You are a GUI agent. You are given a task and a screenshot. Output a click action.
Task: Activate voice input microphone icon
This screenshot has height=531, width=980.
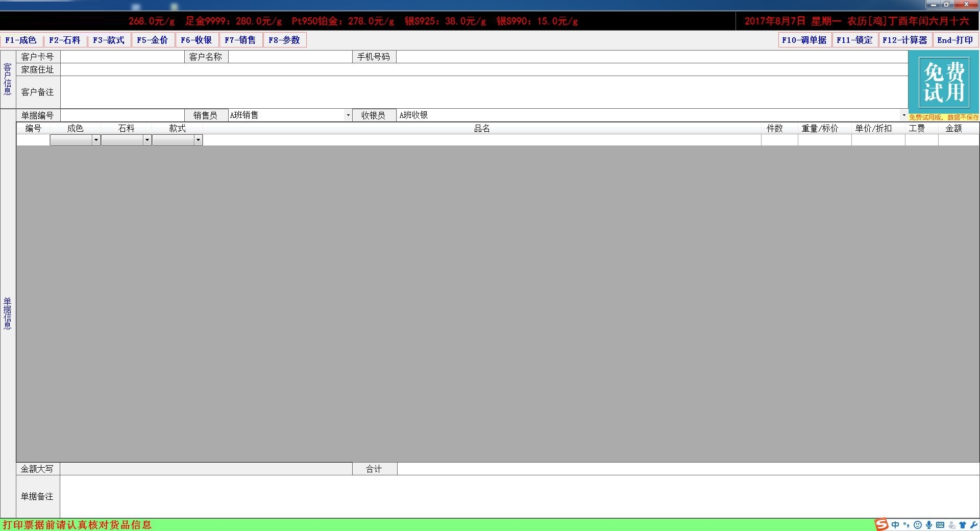click(x=929, y=525)
